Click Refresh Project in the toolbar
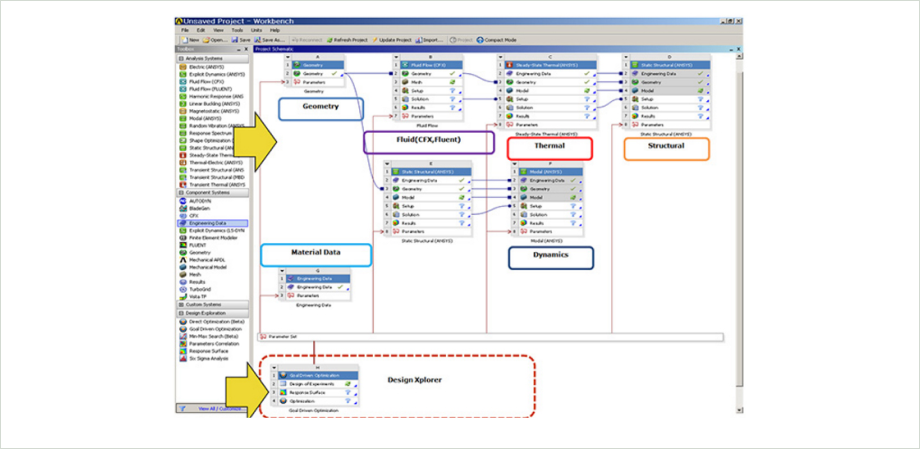This screenshot has width=920, height=449. click(347, 40)
